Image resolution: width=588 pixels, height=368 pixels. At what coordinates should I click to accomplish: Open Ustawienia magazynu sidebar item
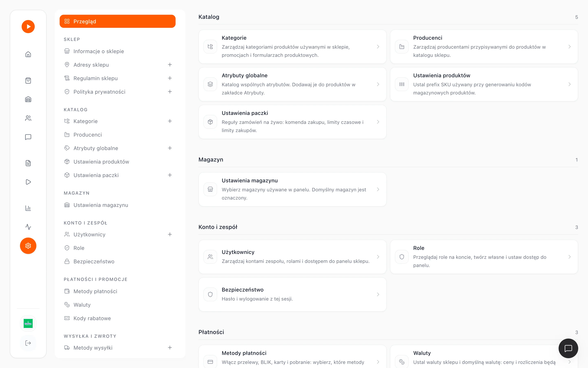(x=118, y=205)
